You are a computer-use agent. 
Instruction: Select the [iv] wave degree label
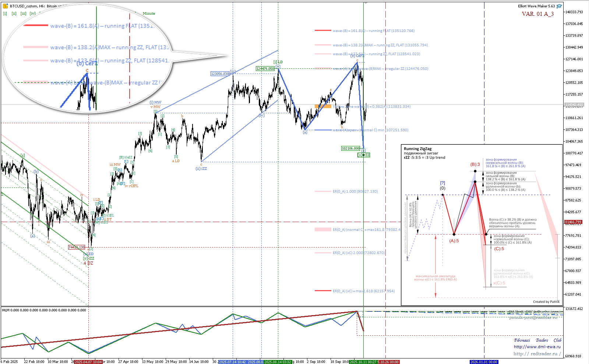(x=33, y=14)
